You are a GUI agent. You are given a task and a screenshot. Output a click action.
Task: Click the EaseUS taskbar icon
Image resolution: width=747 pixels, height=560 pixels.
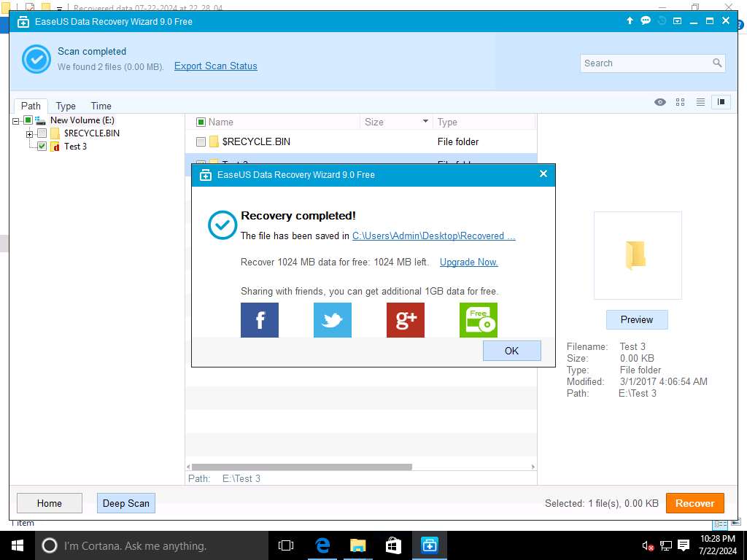point(429,545)
